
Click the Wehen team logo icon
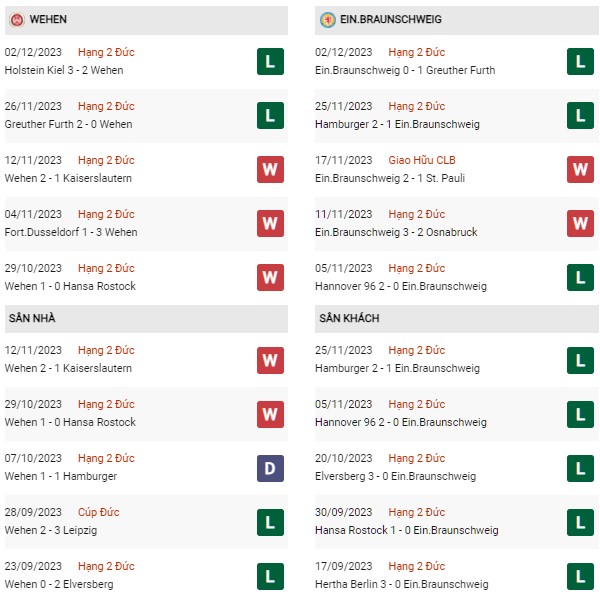point(17,20)
